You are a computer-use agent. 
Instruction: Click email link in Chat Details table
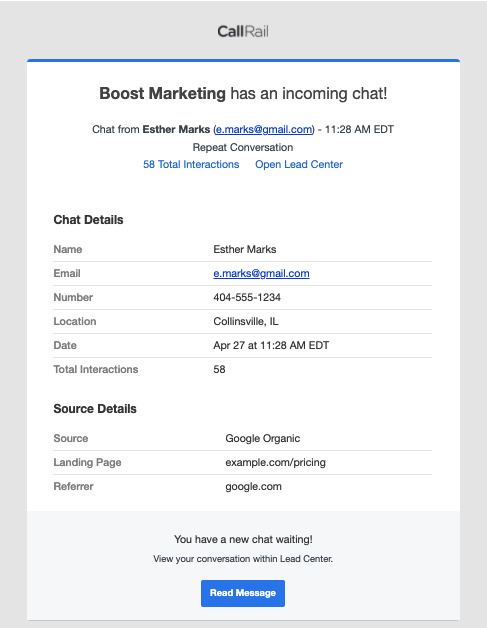[261, 274]
